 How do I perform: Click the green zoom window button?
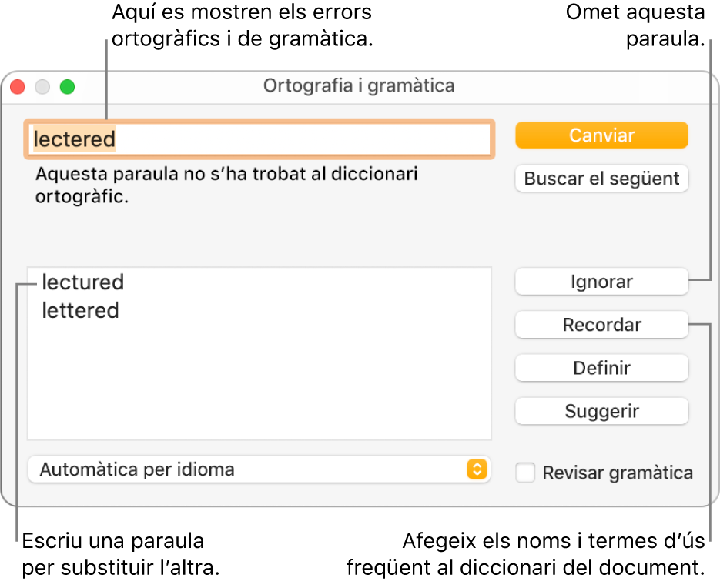(x=68, y=87)
